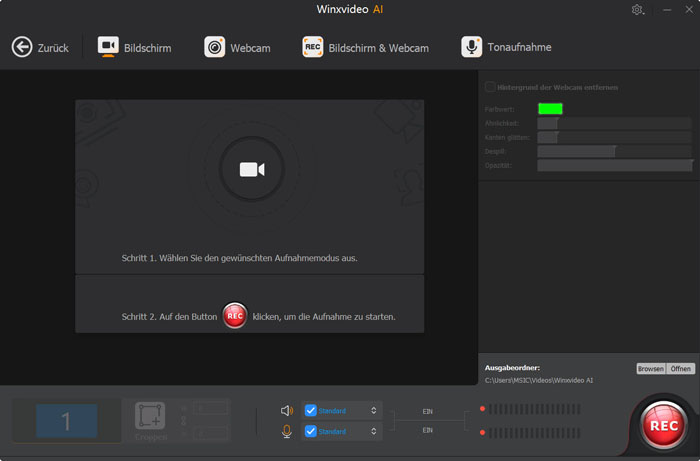Adjust the Opazität slider
This screenshot has height=461, width=700.
(x=614, y=165)
